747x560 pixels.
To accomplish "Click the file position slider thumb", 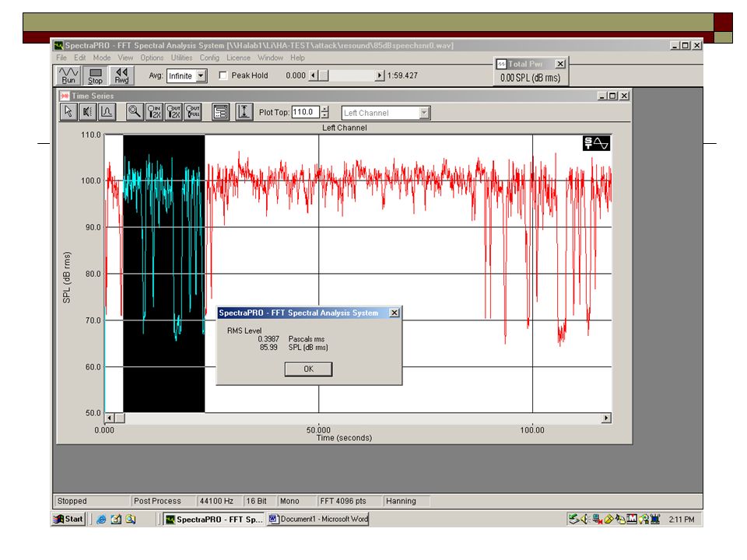I will [x=323, y=75].
